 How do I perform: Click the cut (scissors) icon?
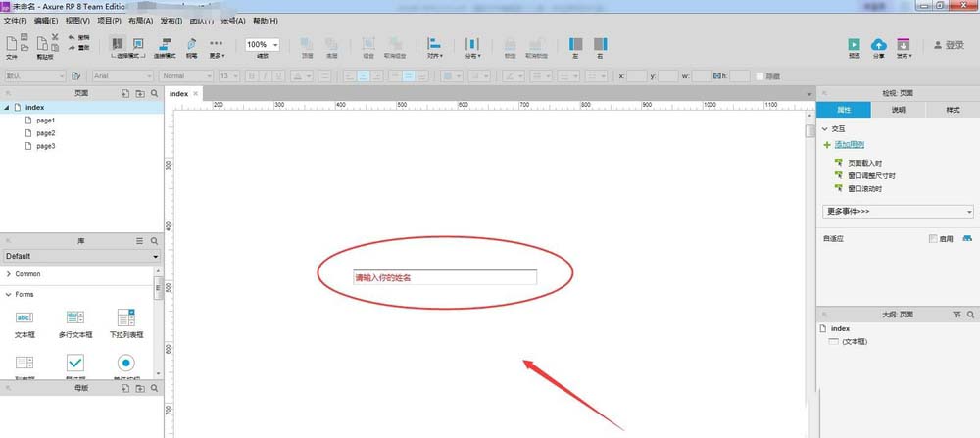point(55,37)
